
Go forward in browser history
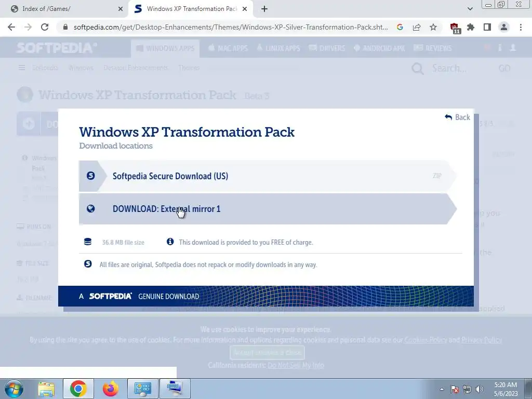28,27
